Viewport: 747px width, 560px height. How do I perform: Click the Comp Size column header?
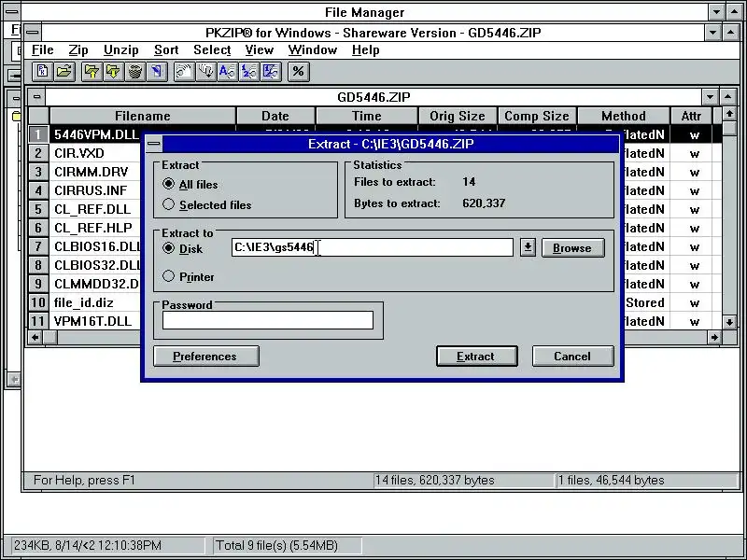pos(536,116)
